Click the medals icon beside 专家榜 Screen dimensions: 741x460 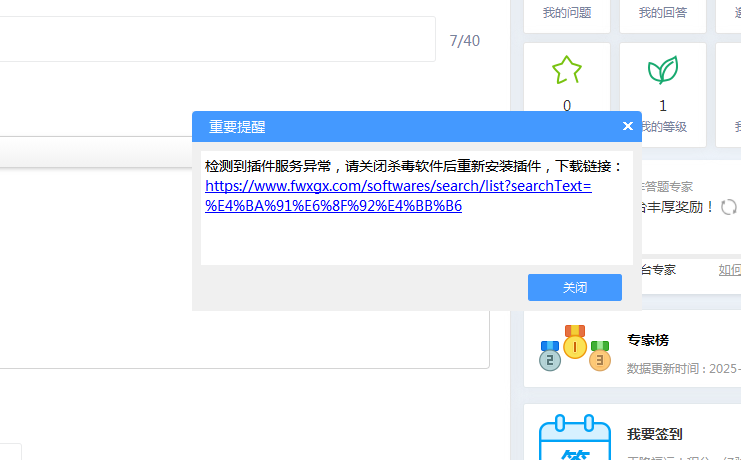(x=575, y=348)
